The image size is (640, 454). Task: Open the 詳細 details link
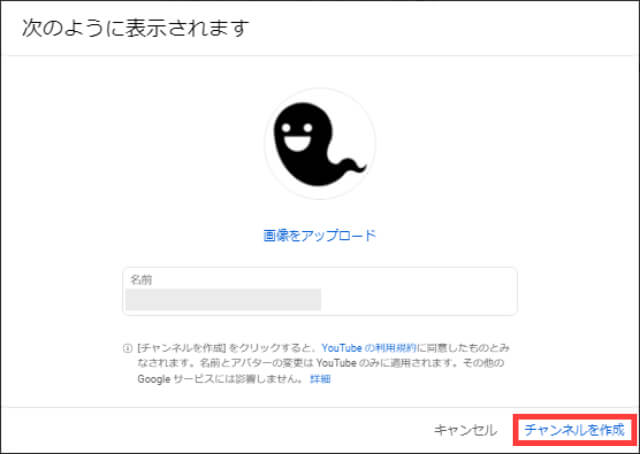pos(320,379)
